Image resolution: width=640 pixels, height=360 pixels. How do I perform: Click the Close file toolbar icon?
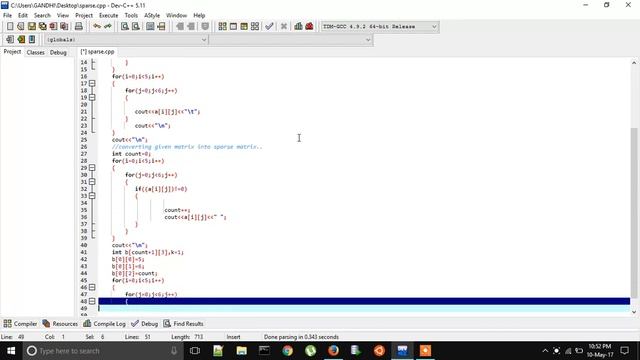53,27
